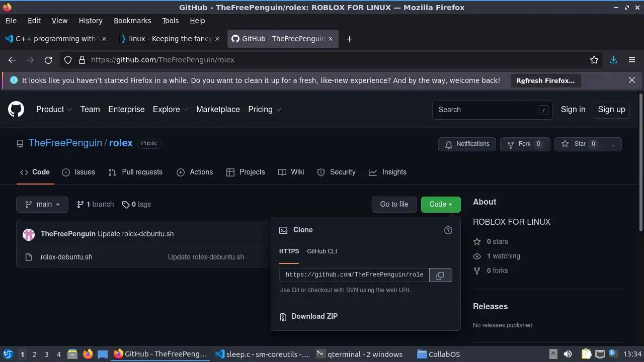Dismiss the Refresh Firefox notification bar
This screenshot has width=644, height=362.
pyautogui.click(x=632, y=80)
